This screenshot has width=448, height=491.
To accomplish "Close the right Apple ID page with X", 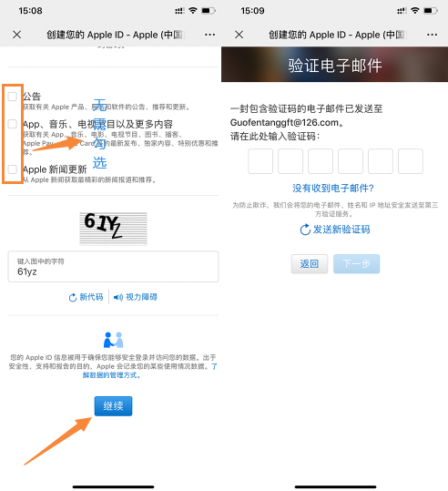I will 239,35.
